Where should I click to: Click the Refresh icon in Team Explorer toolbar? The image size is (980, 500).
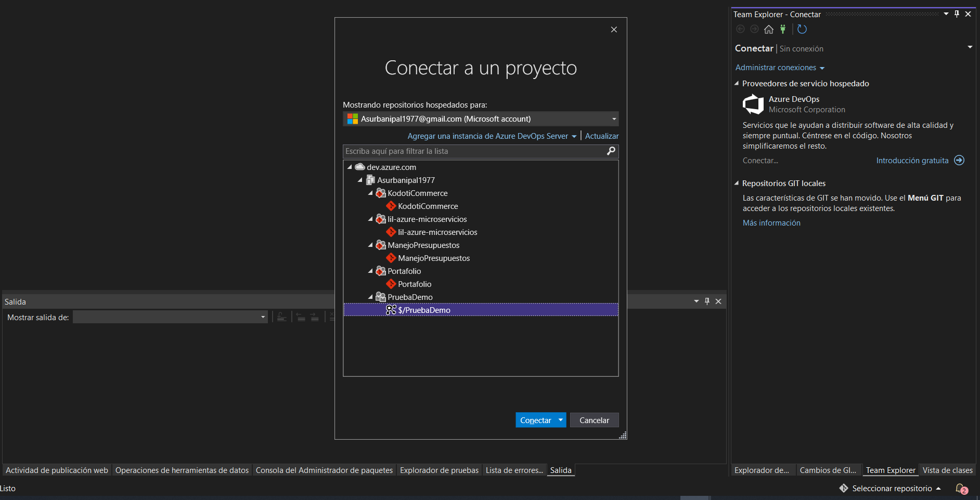[x=802, y=30]
